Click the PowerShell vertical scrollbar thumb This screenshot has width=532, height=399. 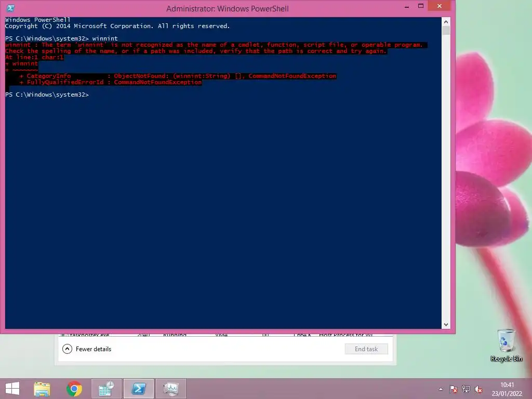[x=446, y=30]
